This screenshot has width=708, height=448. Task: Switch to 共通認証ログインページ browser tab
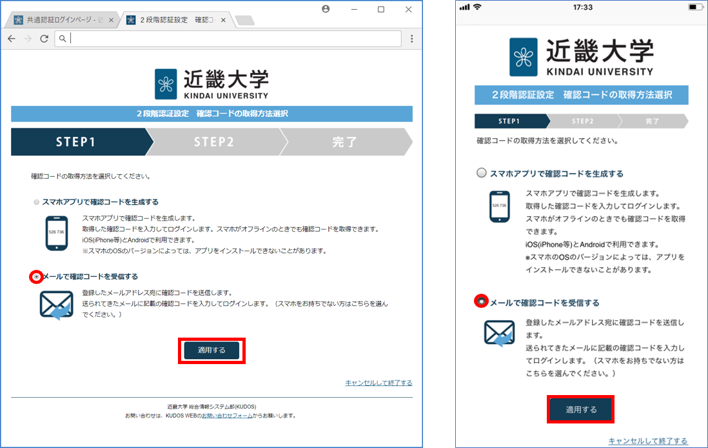pos(60,20)
